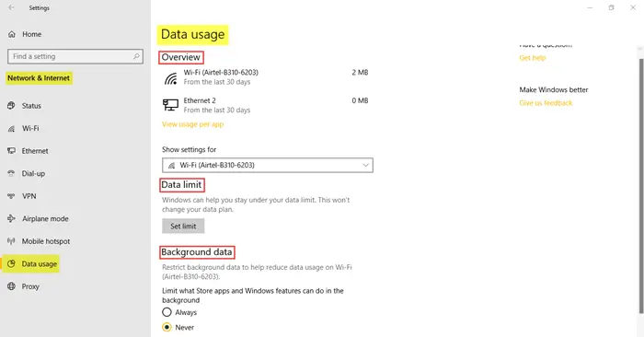Image resolution: width=644 pixels, height=337 pixels.
Task: Click the Mobile hotspot icon
Action: (11, 241)
